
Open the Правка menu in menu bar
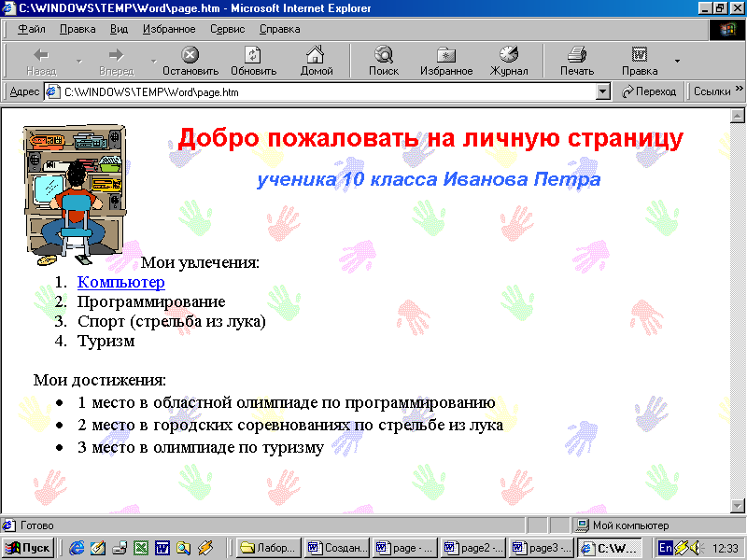point(78,29)
